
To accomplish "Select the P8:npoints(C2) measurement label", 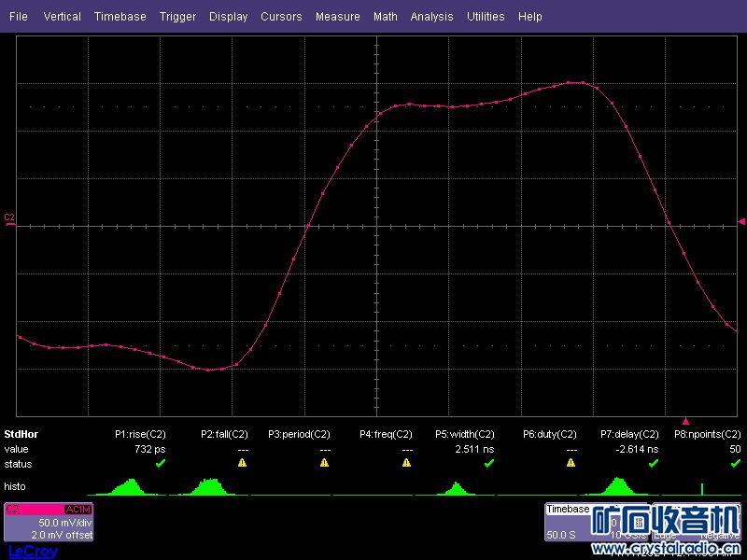I will (x=707, y=435).
